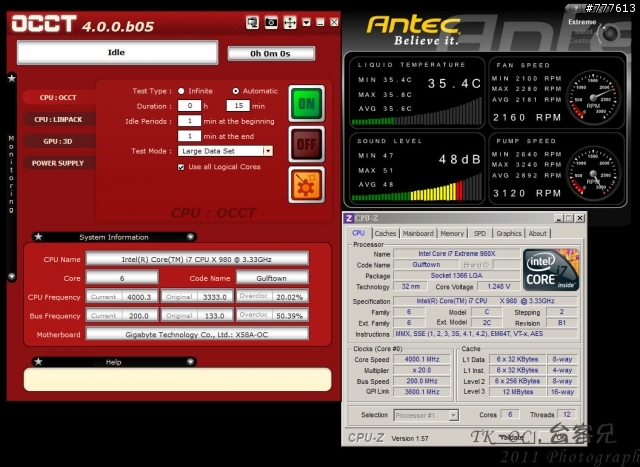The height and width of the screenshot is (467, 640).
Task: Toggle Use all Logical Cores checkbox
Action: [181, 167]
